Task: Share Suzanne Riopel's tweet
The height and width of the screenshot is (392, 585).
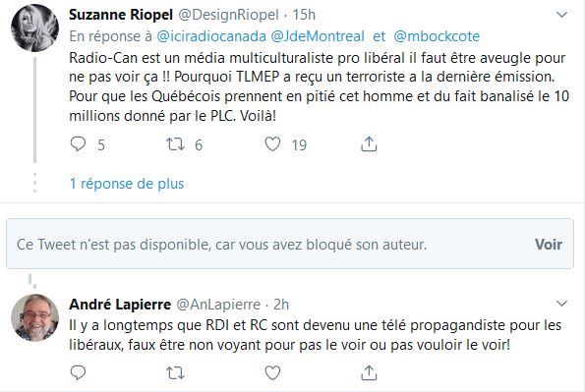Action: tap(369, 144)
